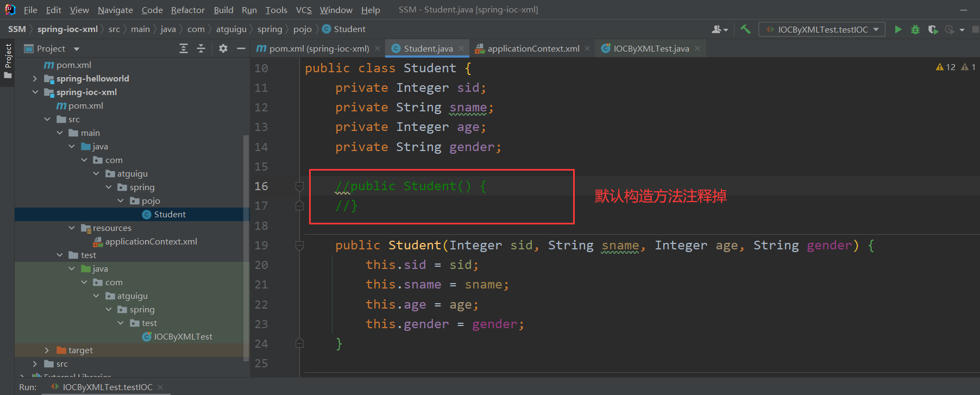Click the Student breadcrumb in navigation bar
Viewport: 980px width, 395px height.
[x=344, y=29]
